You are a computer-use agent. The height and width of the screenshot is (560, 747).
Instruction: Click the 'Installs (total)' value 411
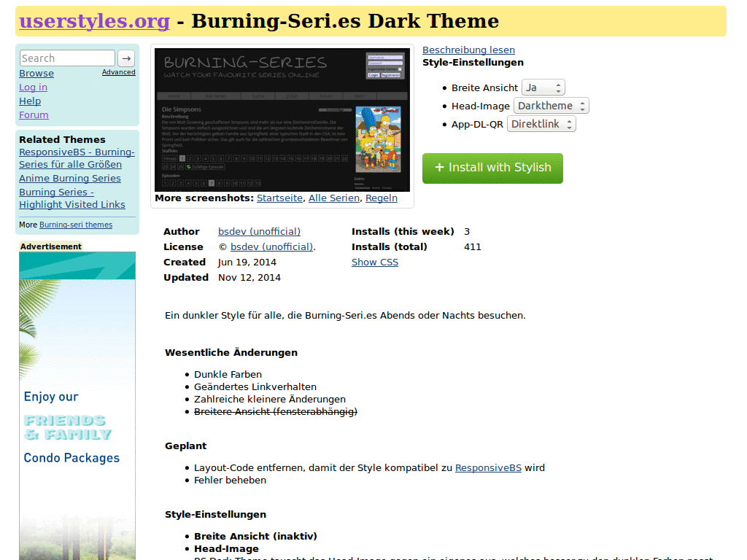(x=473, y=246)
